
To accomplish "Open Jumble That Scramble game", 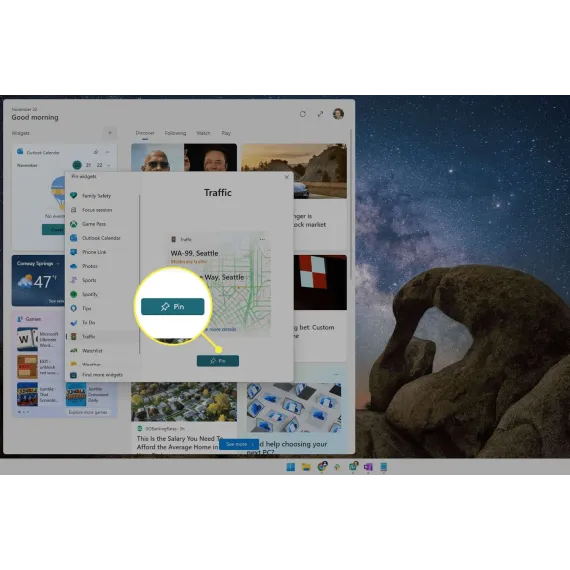I will click(38, 394).
